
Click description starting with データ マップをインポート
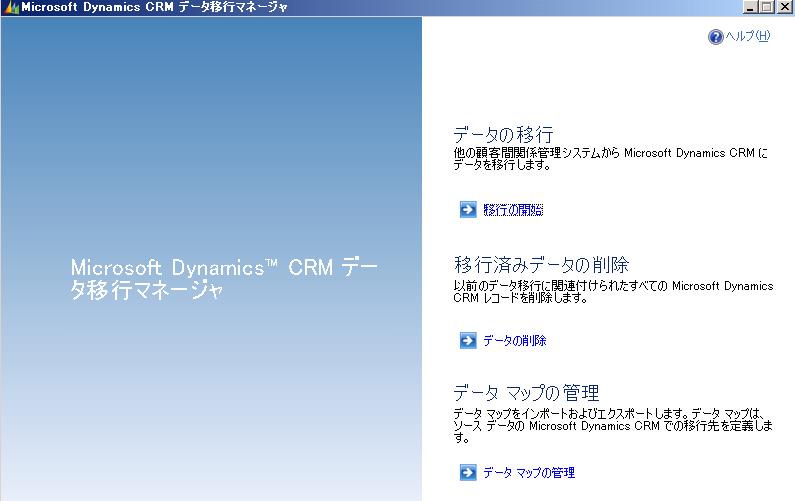point(613,426)
